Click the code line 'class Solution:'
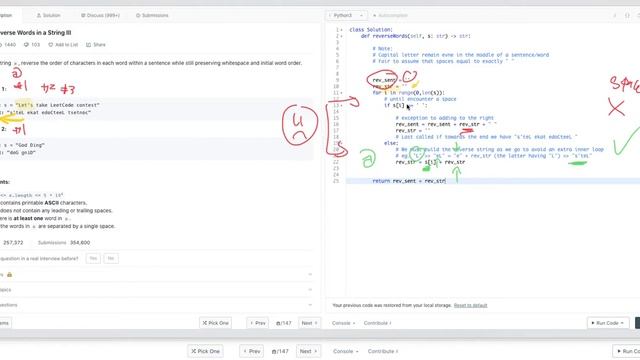This screenshot has width=640, height=360. click(371, 30)
